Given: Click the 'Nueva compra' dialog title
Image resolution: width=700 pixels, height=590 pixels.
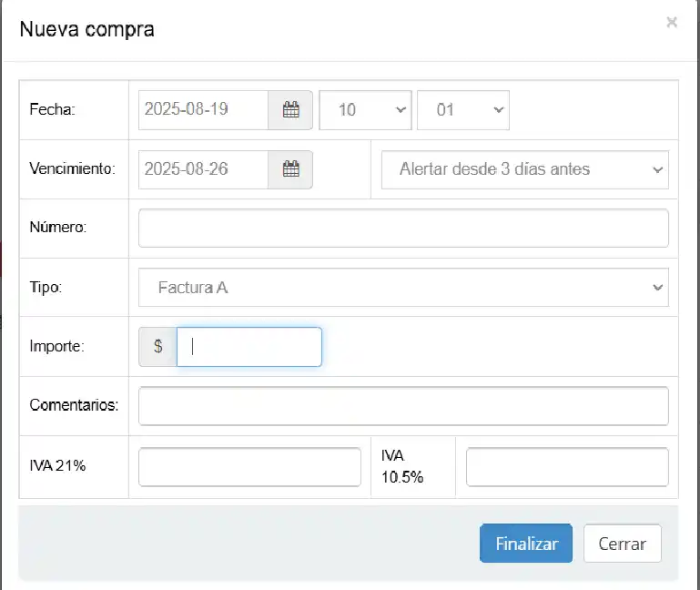Looking at the screenshot, I should [x=87, y=29].
